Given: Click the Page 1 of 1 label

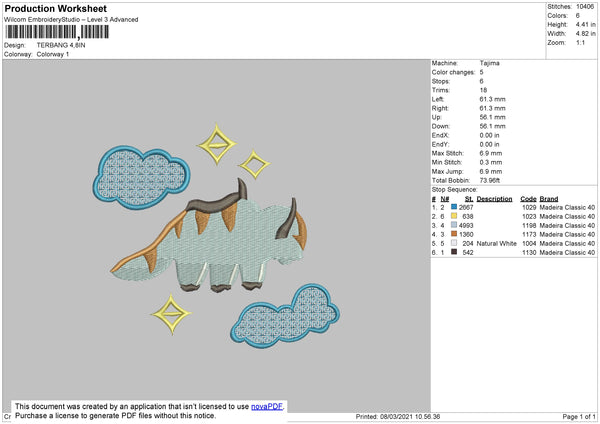Looking at the screenshot, I should point(579,416).
